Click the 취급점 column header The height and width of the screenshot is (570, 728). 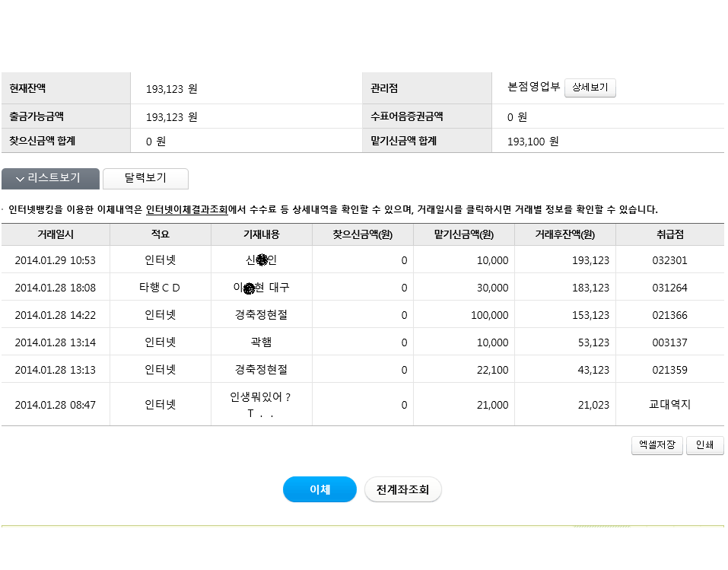coord(670,234)
